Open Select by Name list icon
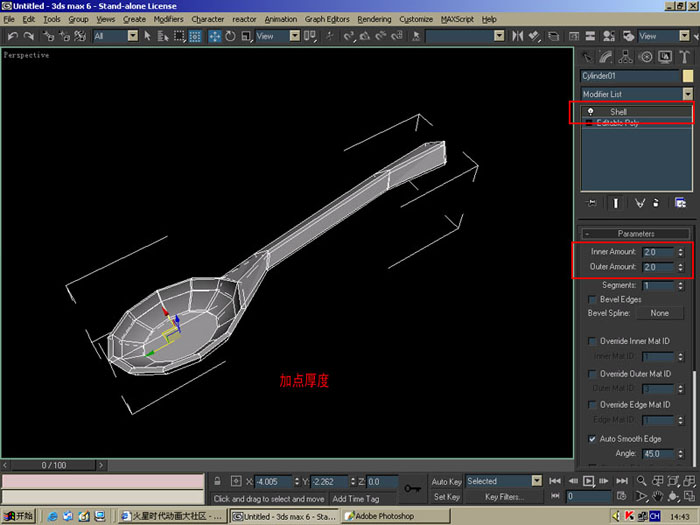The width and height of the screenshot is (700, 525). tap(163, 36)
